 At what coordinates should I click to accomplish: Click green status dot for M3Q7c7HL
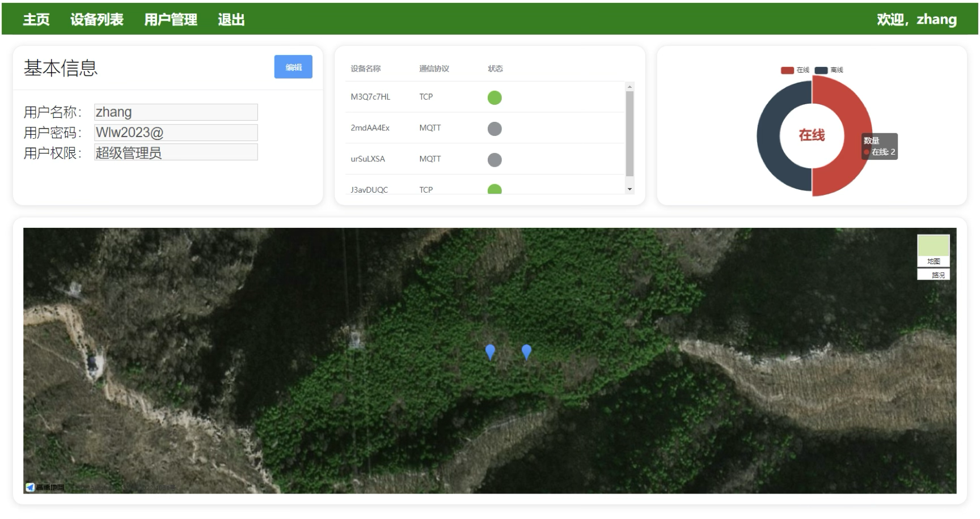click(495, 97)
